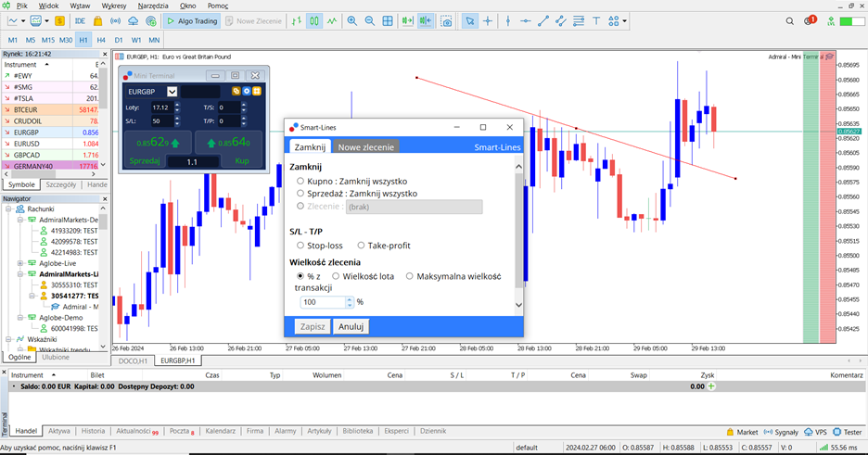This screenshot has width=868, height=455.
Task: Zoom in on the chart
Action: pos(352,21)
